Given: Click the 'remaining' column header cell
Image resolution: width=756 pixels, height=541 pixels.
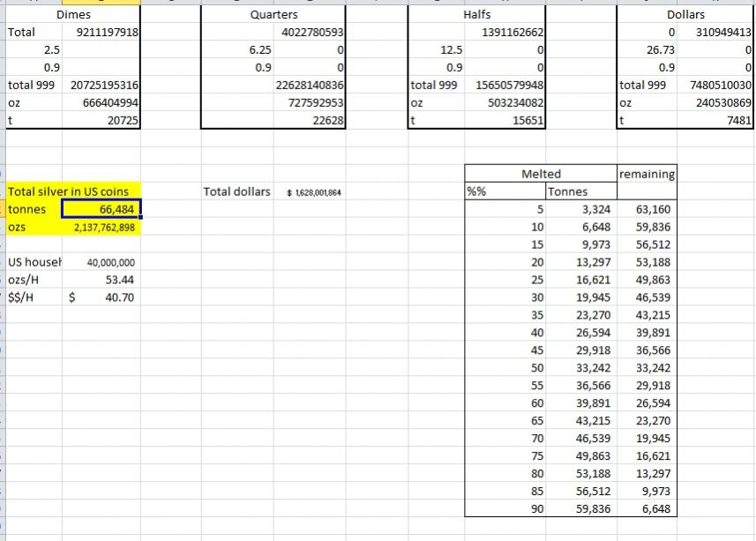Looking at the screenshot, I should (x=647, y=174).
